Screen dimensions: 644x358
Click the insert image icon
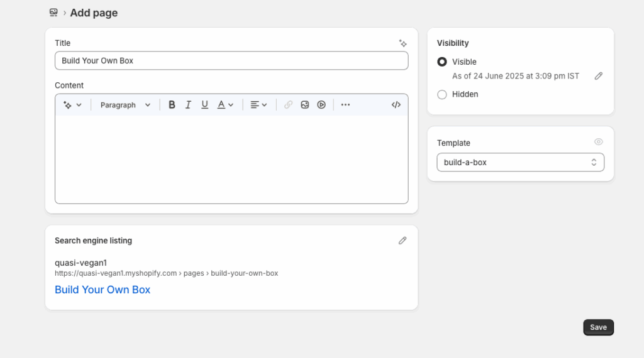point(305,105)
